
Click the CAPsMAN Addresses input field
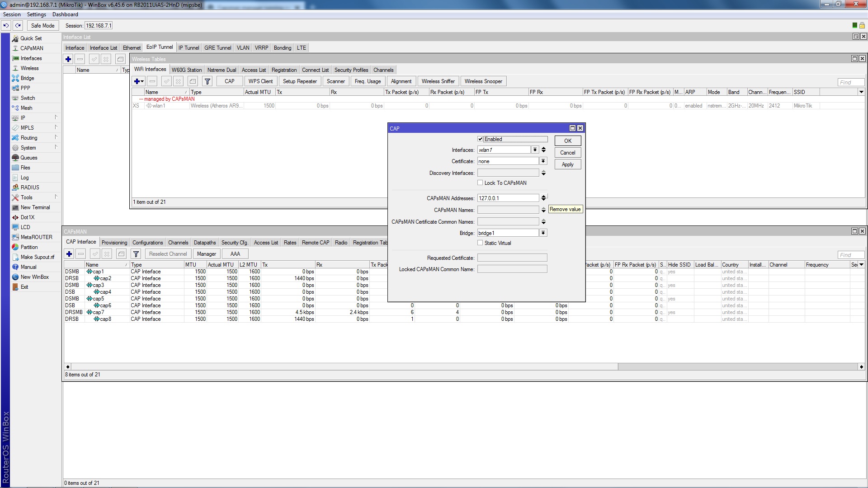tap(508, 198)
